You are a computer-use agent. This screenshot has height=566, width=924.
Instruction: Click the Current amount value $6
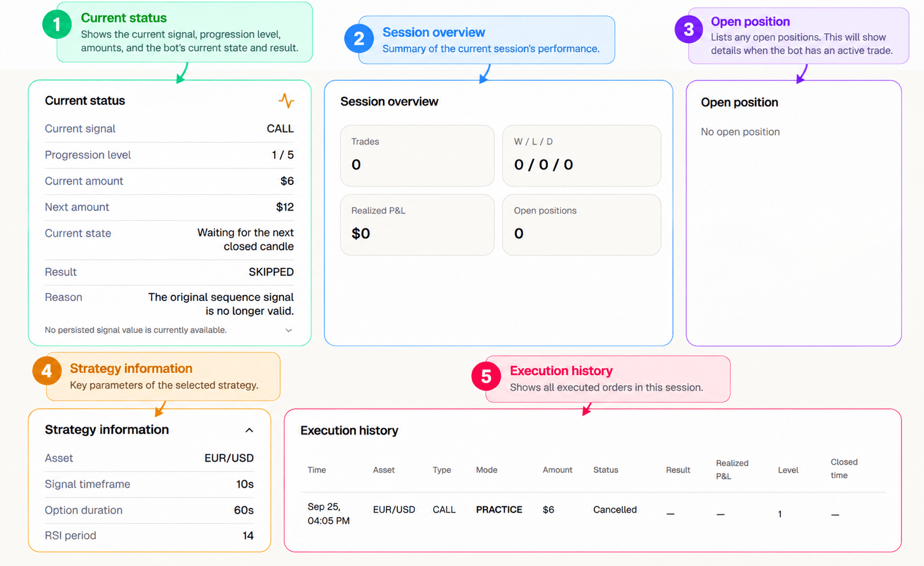pos(287,181)
